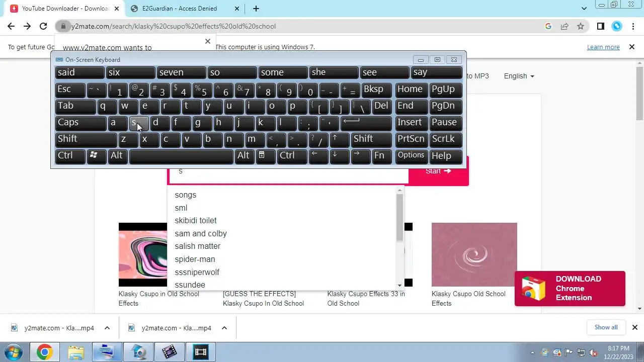Toggle right Ctrl key on keyboard
Screen dimensions: 644x362
click(292, 156)
